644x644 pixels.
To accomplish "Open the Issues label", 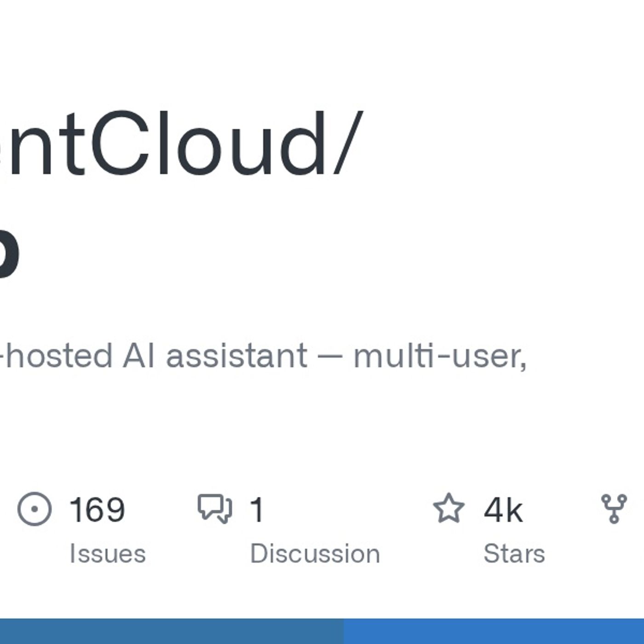I will (x=108, y=553).
